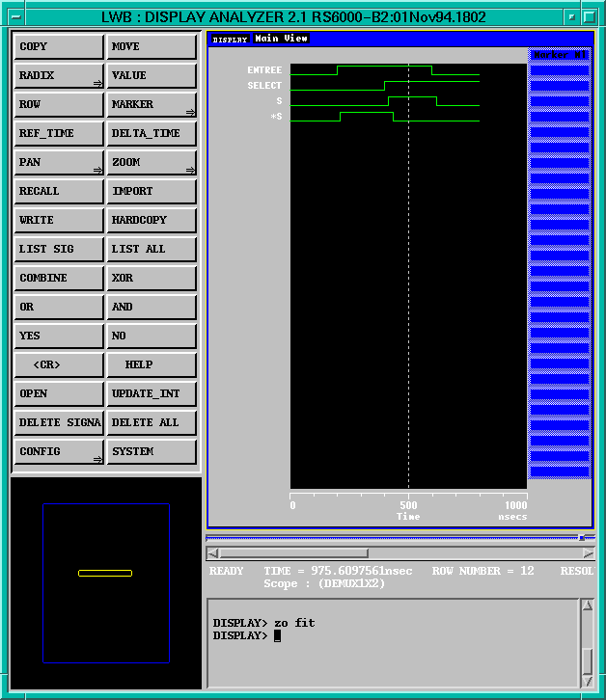Click the HELP button
This screenshot has height=700, width=606.
151,365
